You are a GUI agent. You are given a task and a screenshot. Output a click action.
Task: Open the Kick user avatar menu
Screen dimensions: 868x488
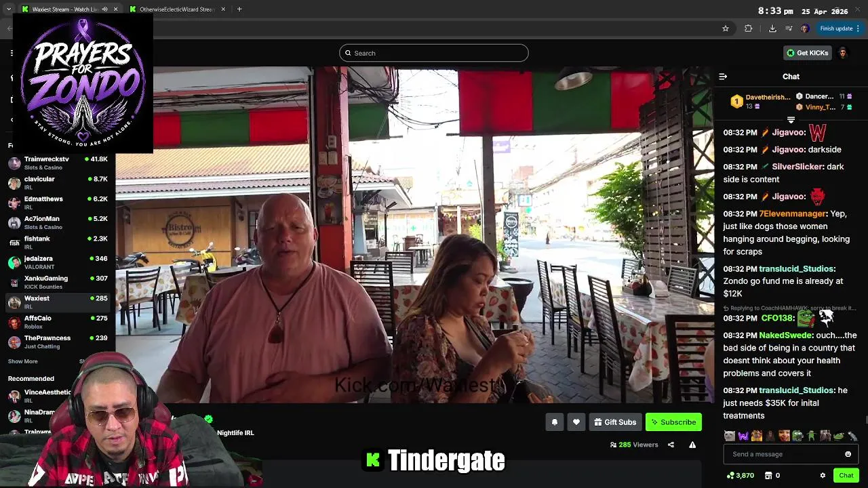click(843, 53)
